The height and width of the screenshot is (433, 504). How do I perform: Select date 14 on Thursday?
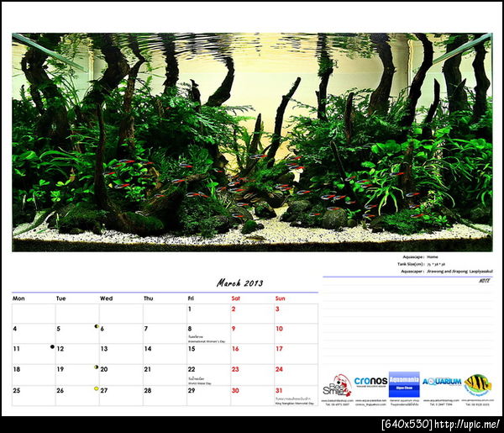coord(148,349)
